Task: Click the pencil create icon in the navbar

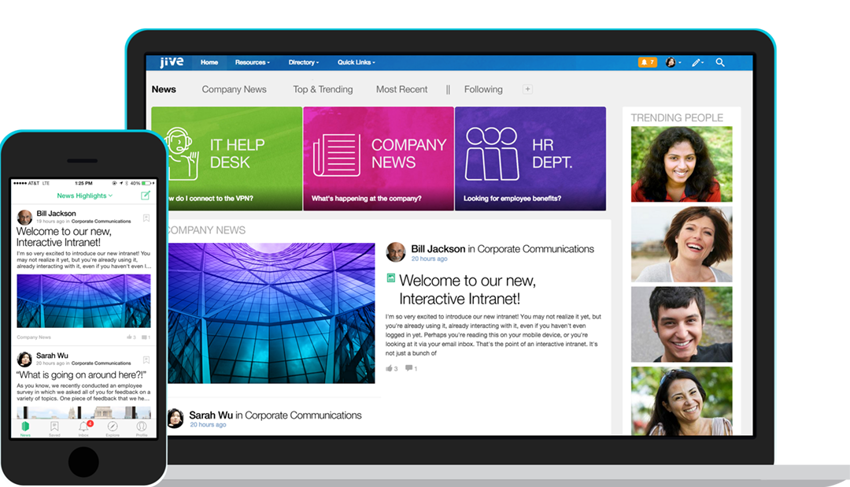Action: point(696,62)
